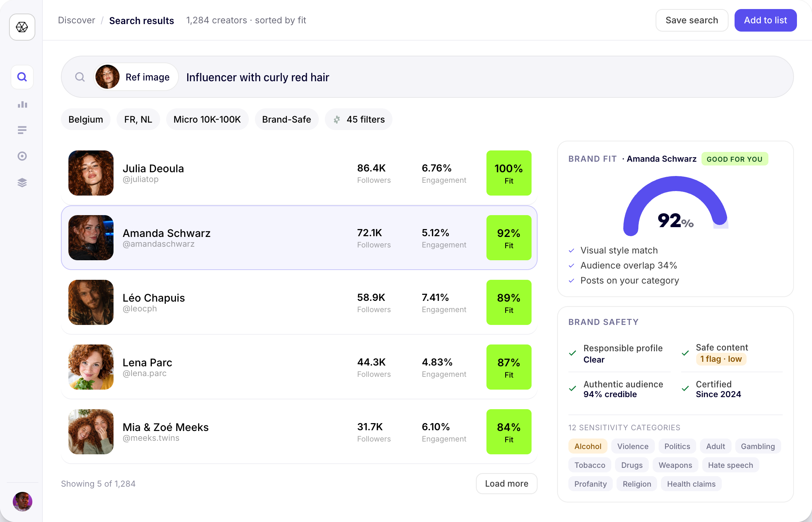Viewport: 812px width, 522px height.
Task: Select the Weapons sensitivity tag
Action: (675, 465)
